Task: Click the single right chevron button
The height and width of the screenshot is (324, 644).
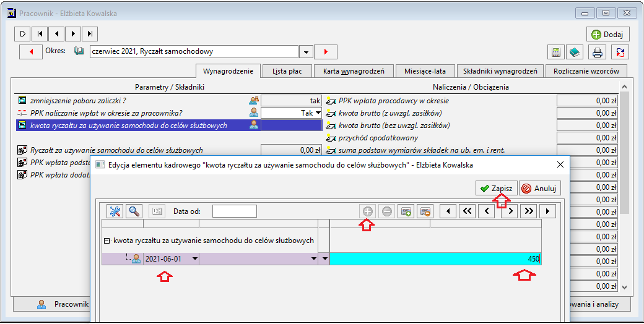Action: [x=509, y=211]
